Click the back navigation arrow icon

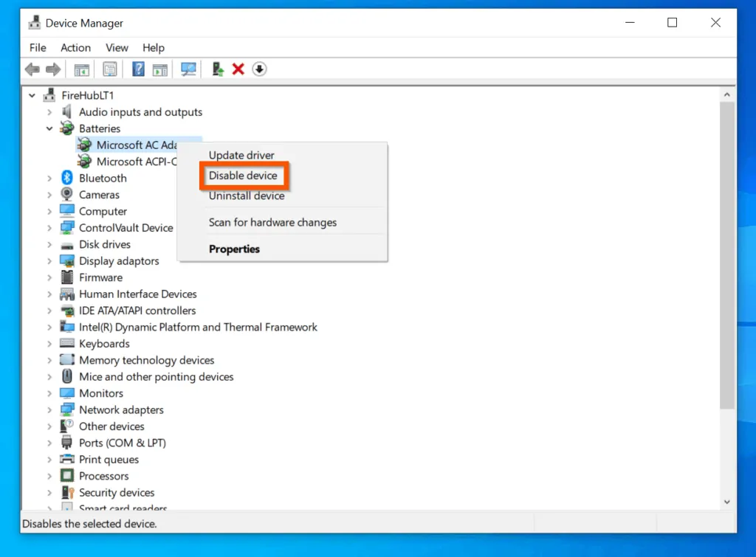pyautogui.click(x=32, y=69)
